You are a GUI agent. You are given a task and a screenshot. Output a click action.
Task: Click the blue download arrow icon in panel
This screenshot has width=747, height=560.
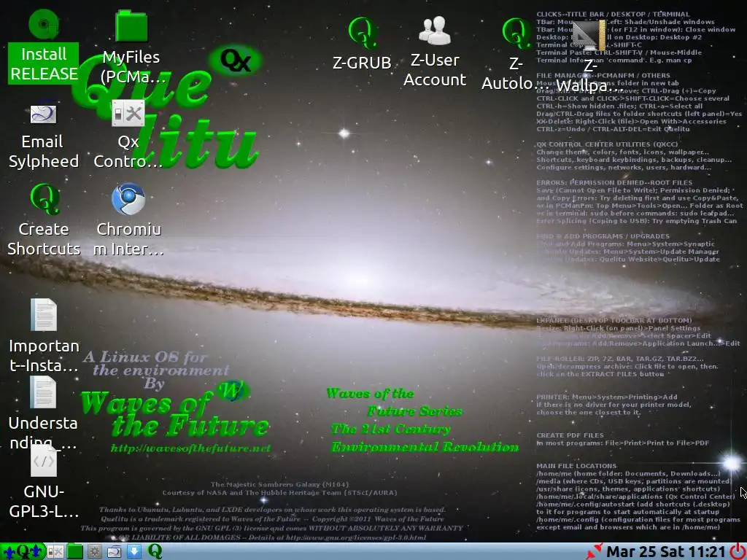point(134,552)
